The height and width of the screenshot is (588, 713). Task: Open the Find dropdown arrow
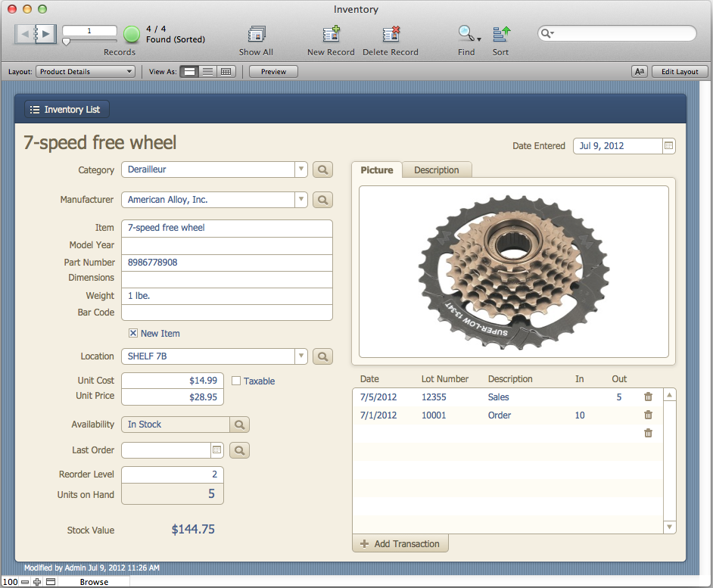(x=479, y=39)
